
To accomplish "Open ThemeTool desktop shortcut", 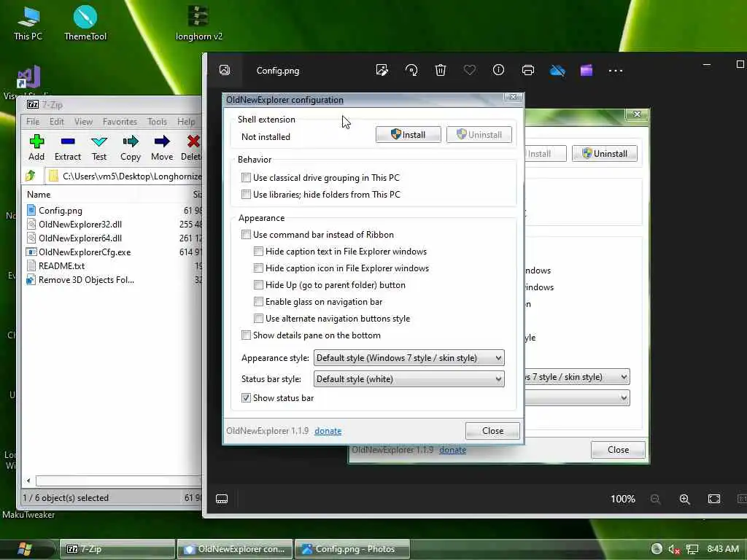I will (85, 23).
